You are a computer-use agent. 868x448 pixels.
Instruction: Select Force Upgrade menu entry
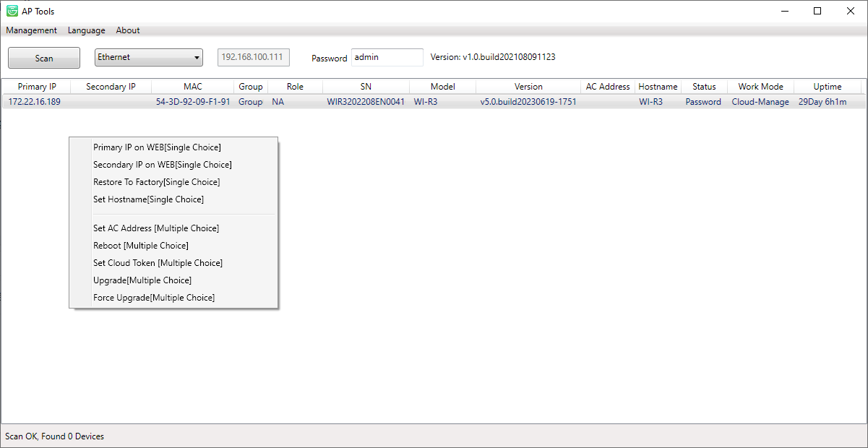coord(153,298)
